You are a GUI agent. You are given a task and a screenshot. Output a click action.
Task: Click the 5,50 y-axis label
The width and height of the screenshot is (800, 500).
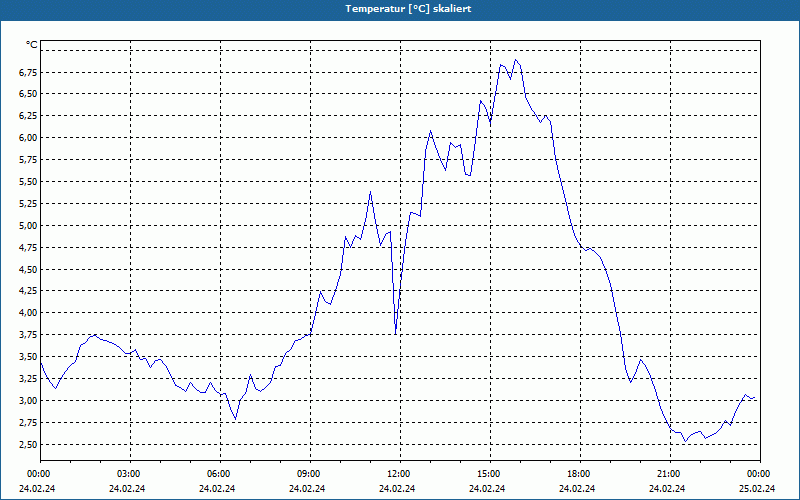click(28, 182)
